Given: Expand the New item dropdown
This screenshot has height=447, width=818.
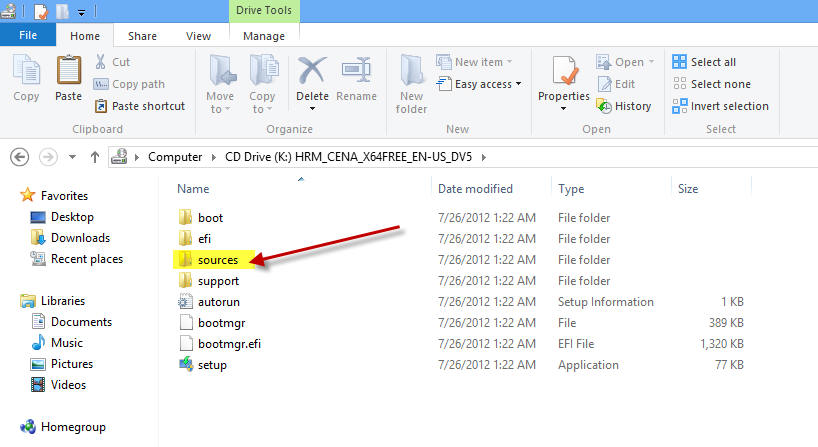Looking at the screenshot, I should [509, 62].
